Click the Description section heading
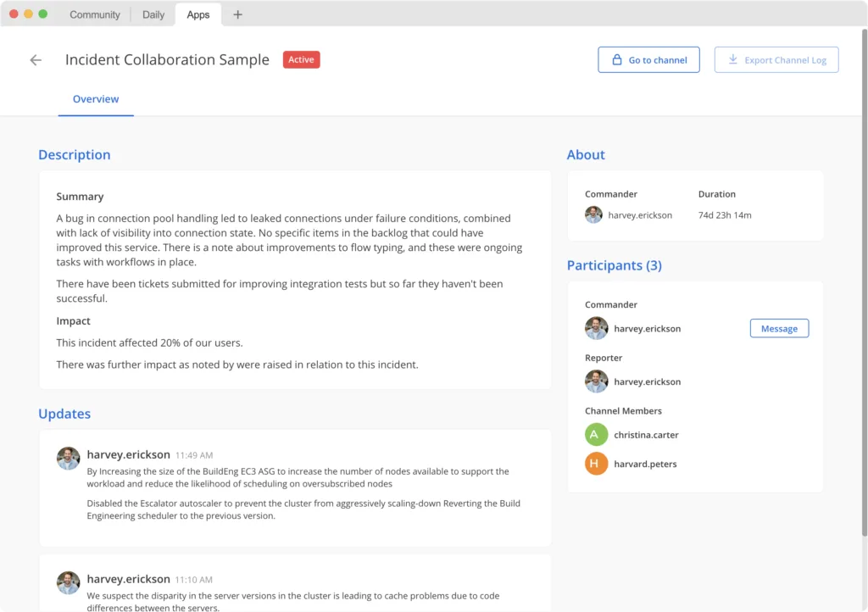868x612 pixels. point(75,154)
